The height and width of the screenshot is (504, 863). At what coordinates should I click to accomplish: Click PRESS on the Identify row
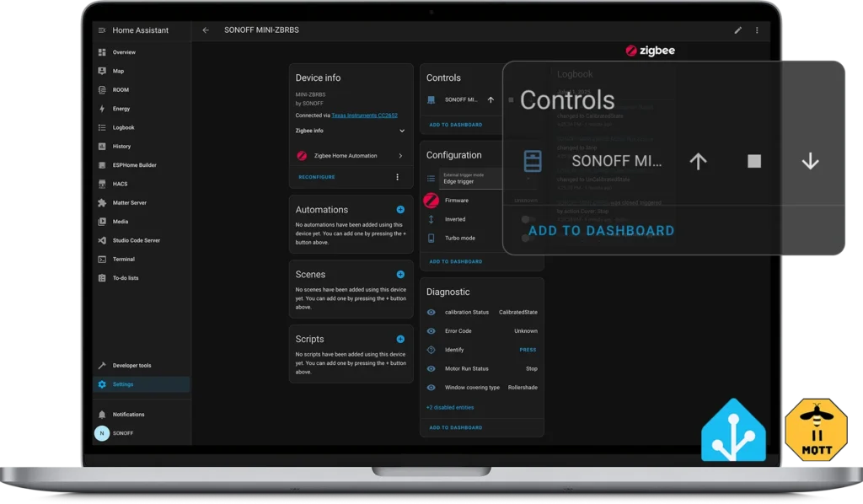(x=528, y=350)
